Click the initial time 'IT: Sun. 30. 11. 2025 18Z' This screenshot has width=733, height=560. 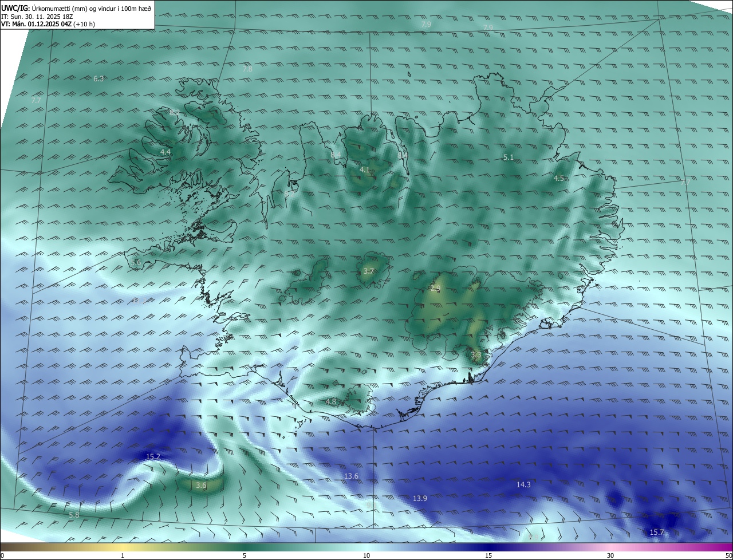[37, 17]
